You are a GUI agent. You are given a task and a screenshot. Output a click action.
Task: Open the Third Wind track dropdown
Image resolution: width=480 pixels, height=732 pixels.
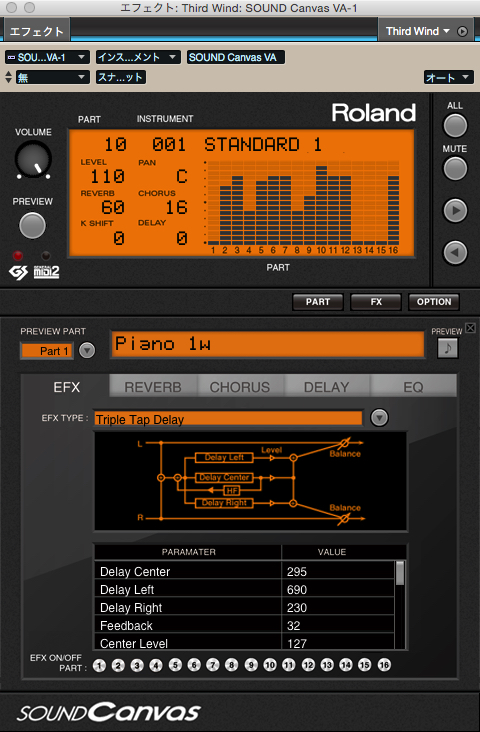click(417, 31)
